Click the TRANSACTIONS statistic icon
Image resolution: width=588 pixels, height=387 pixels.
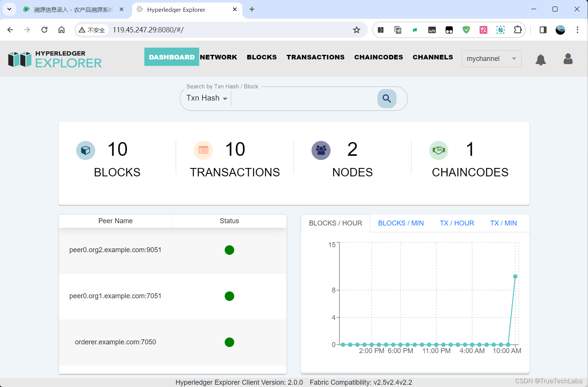click(x=203, y=150)
